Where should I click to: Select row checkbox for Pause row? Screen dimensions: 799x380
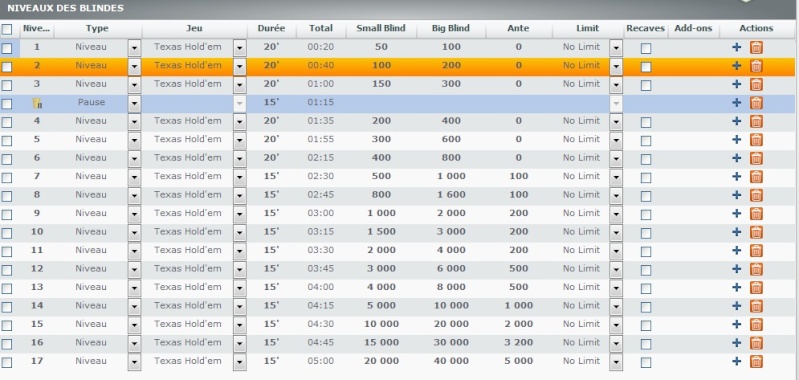coord(7,104)
